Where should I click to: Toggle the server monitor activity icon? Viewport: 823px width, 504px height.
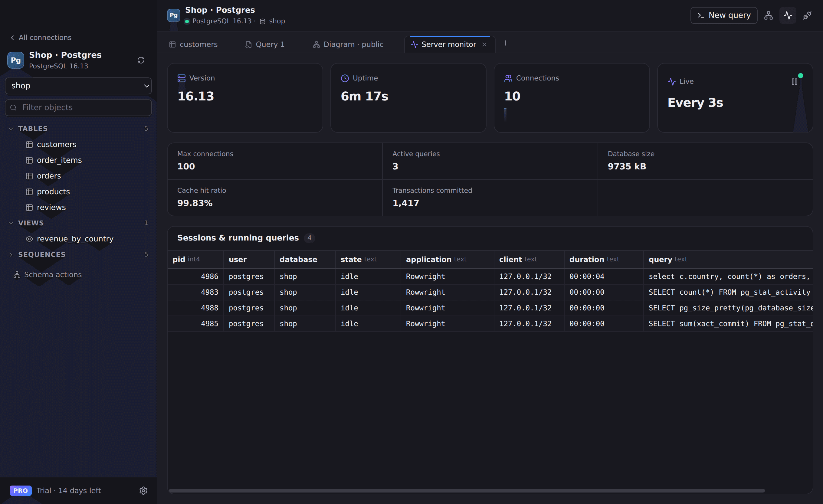click(788, 15)
